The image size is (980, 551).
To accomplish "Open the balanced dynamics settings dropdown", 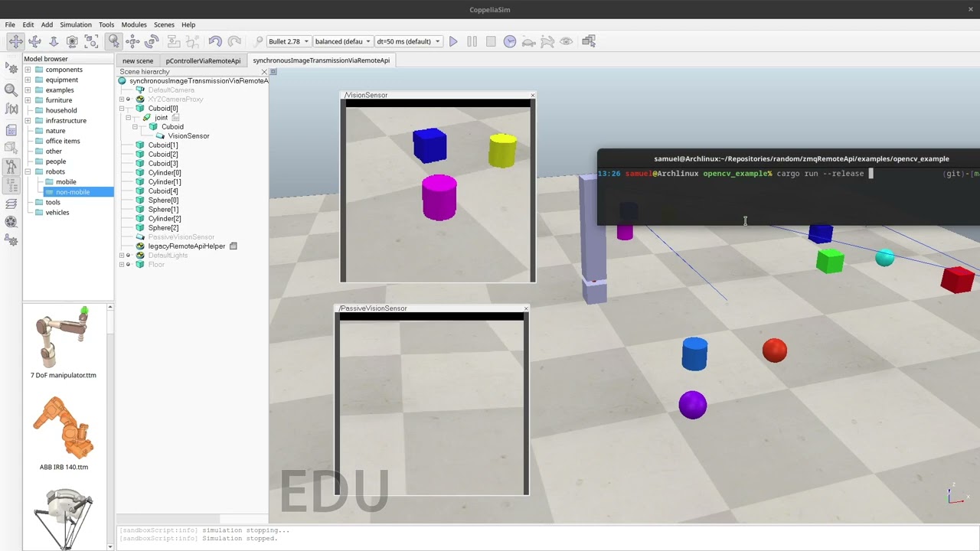I will 343,41.
